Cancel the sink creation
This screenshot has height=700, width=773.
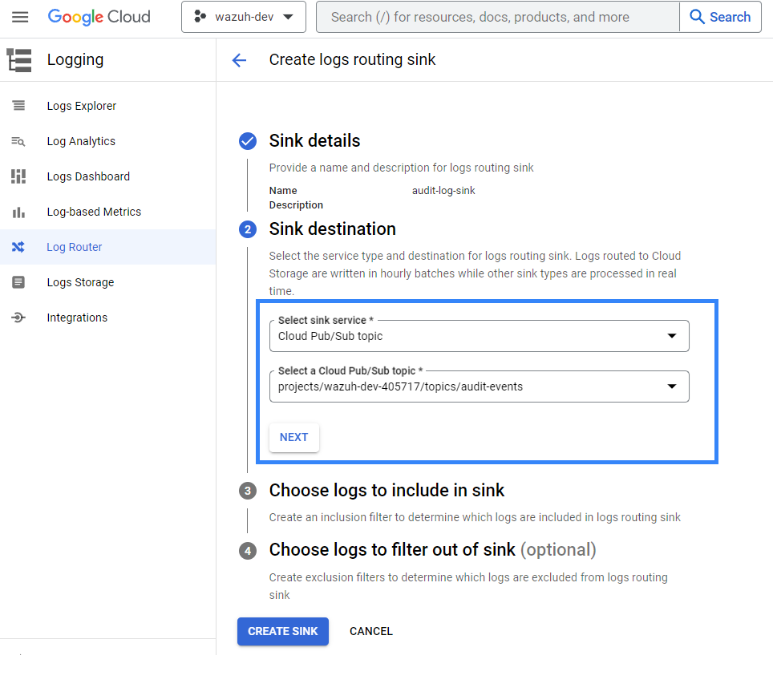click(371, 631)
